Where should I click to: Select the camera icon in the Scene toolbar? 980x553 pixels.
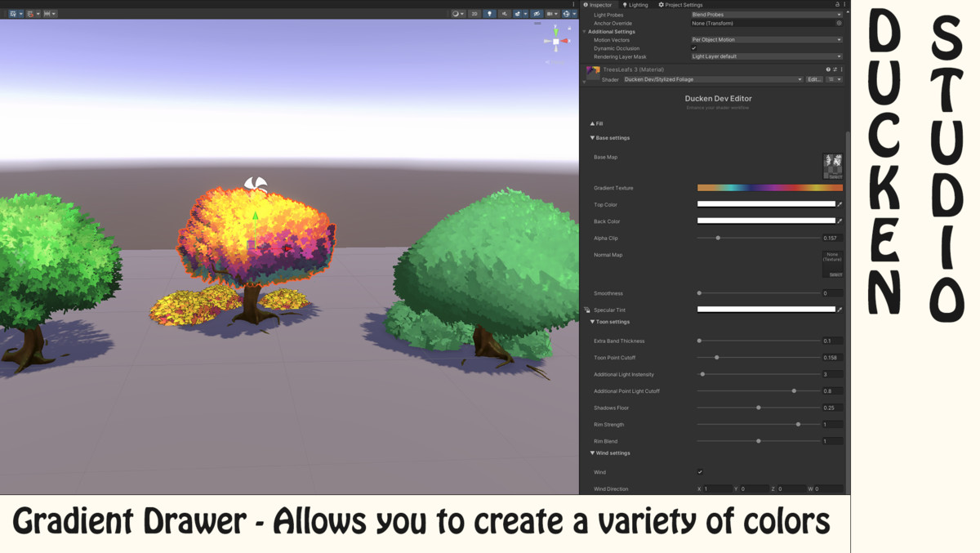[x=551, y=14]
